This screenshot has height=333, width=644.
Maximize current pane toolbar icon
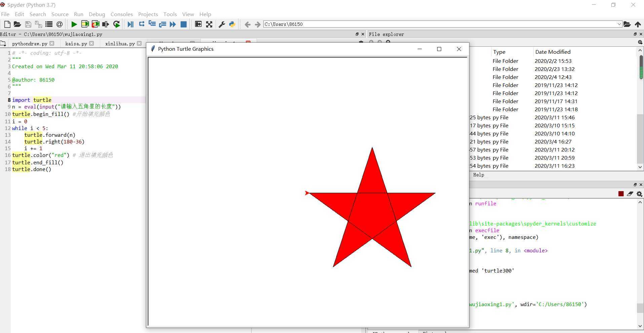point(198,24)
